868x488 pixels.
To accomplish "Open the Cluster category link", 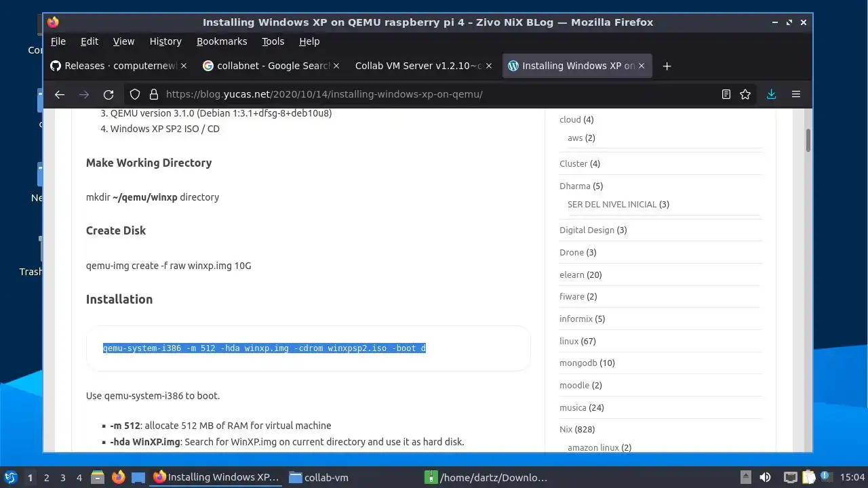I will coord(574,163).
